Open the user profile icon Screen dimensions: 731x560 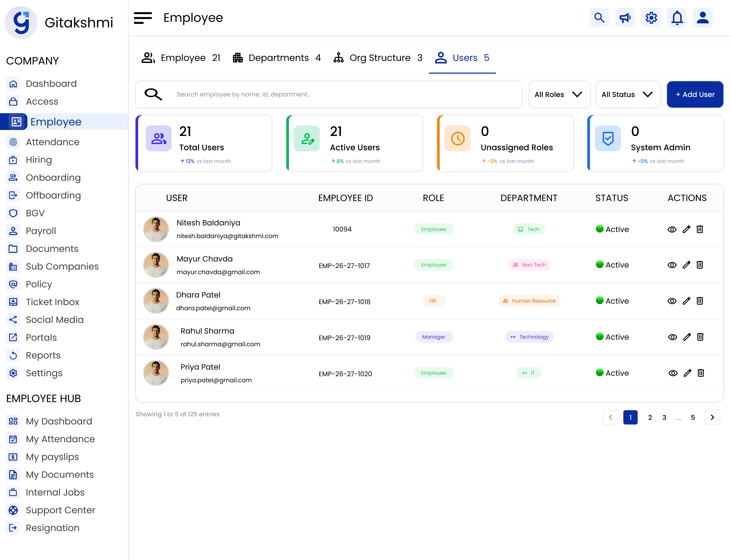[703, 18]
